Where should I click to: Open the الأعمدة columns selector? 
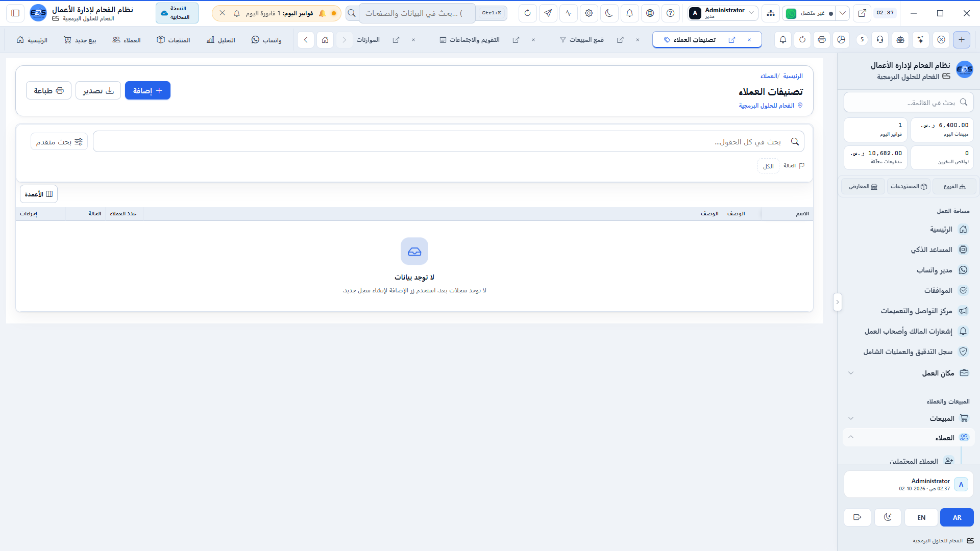click(39, 194)
